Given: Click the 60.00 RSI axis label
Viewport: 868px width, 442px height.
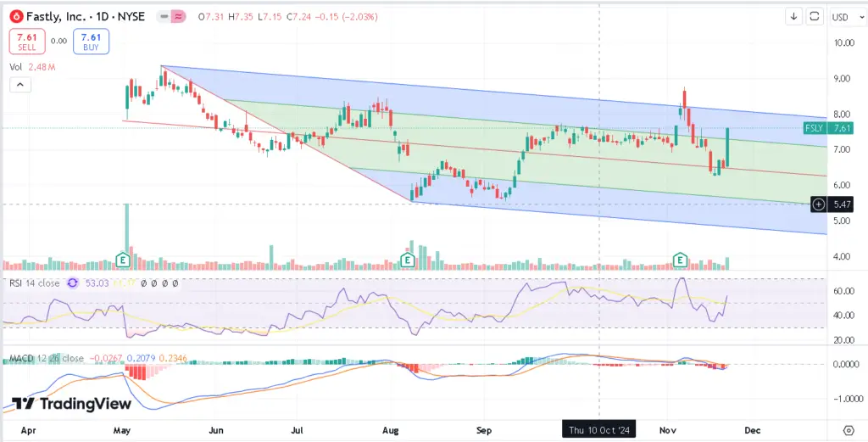Looking at the screenshot, I should coord(843,291).
